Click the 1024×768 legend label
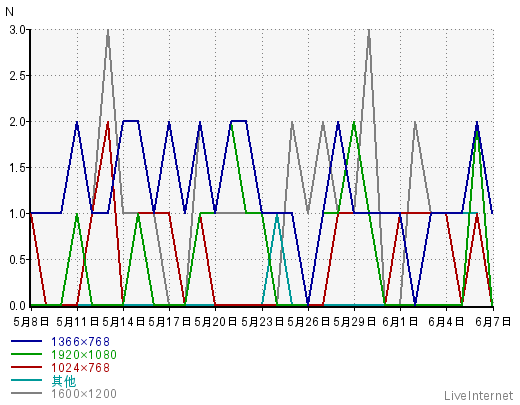This screenshot has height=405, width=520. pos(80,368)
